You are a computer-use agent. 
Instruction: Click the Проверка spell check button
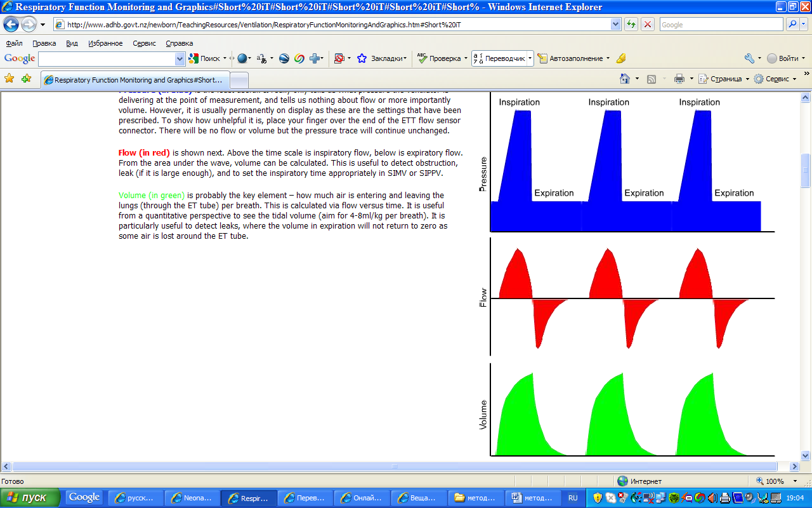tap(439, 58)
